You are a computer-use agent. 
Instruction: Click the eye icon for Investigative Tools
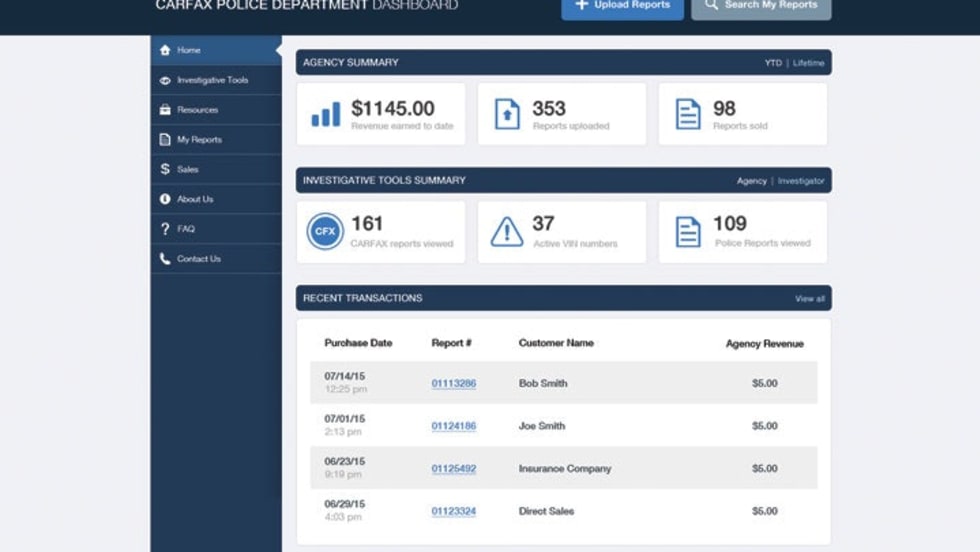point(165,80)
